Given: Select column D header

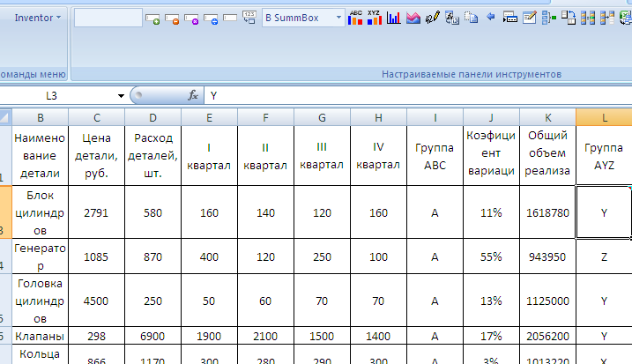Looking at the screenshot, I should [152, 118].
